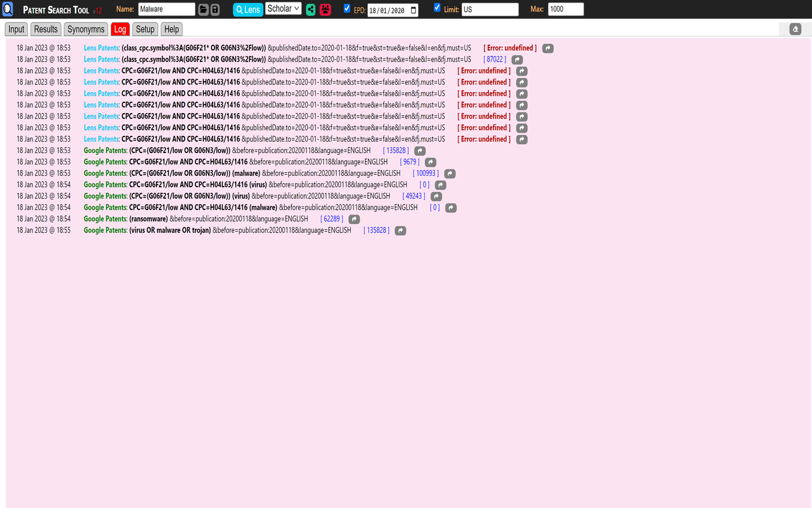812x508 pixels.
Task: Select the Log tab
Action: click(120, 29)
